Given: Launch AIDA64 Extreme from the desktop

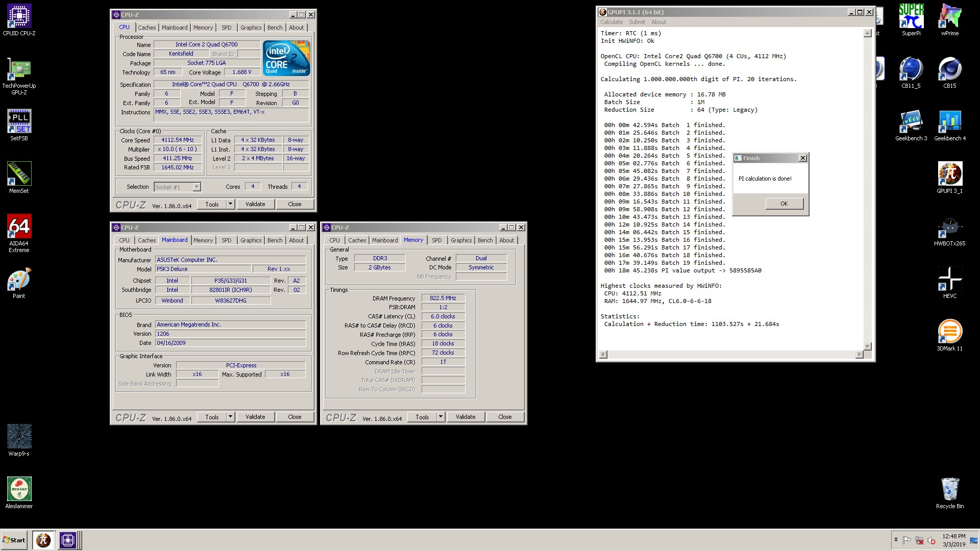Looking at the screenshot, I should pos(19,233).
